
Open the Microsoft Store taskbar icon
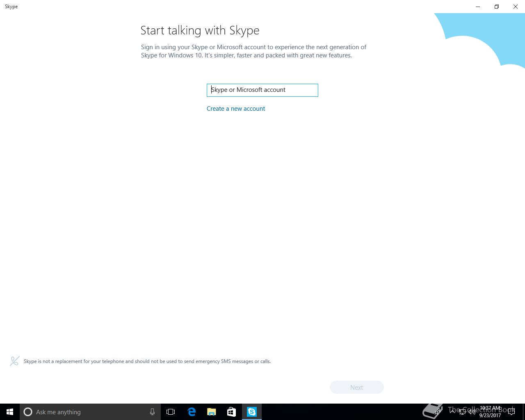(x=231, y=412)
